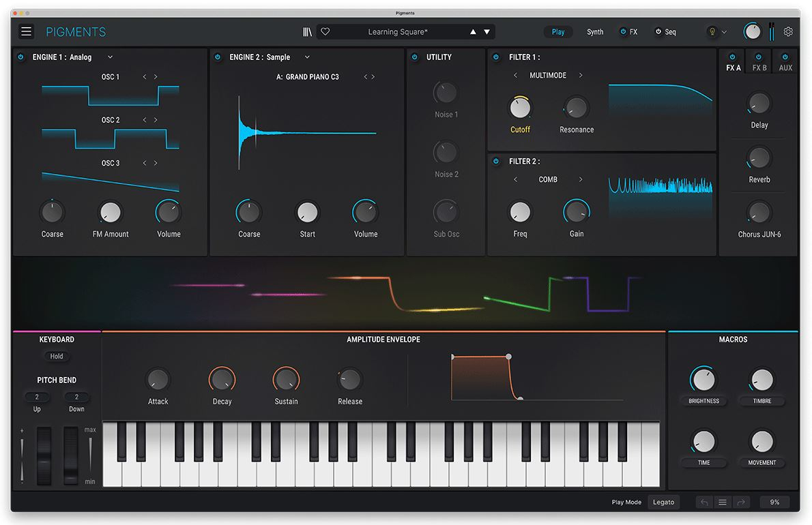Expand Engine 1 Analog type dropdown

coord(110,57)
